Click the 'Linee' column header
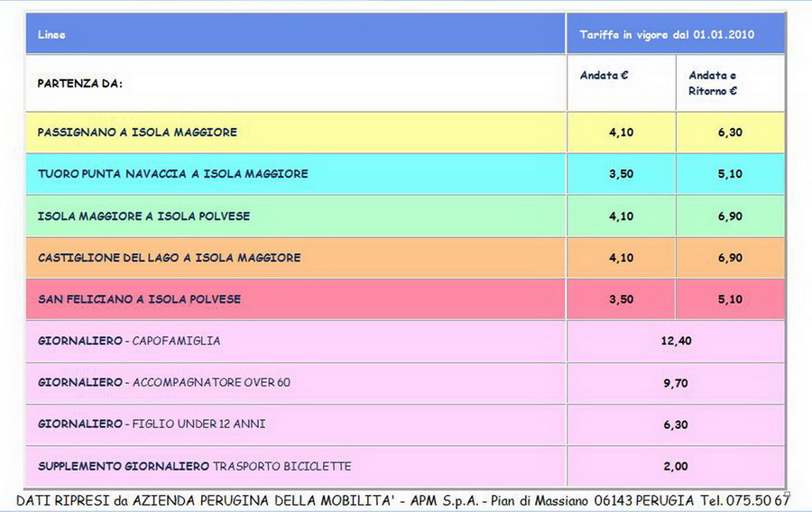The width and height of the screenshot is (812, 512). (x=51, y=34)
